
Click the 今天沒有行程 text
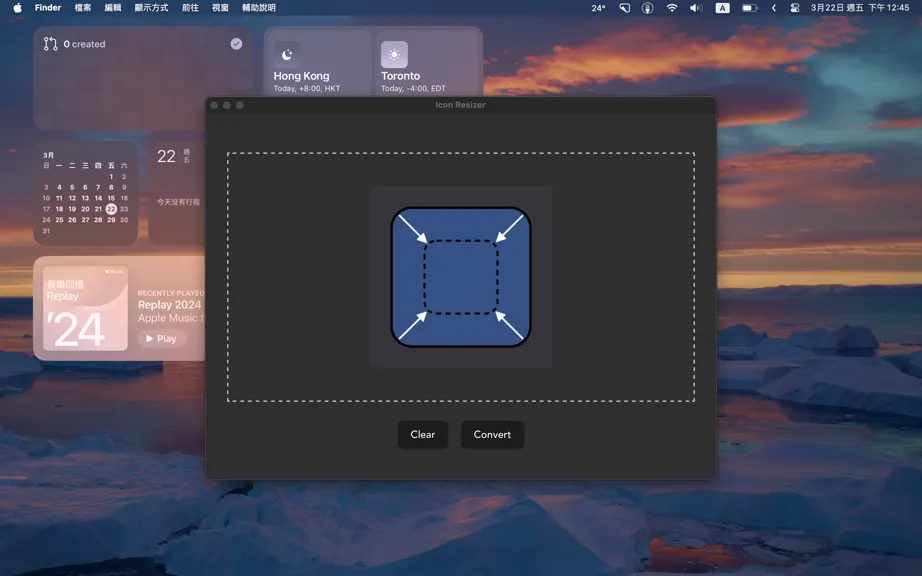click(x=178, y=202)
